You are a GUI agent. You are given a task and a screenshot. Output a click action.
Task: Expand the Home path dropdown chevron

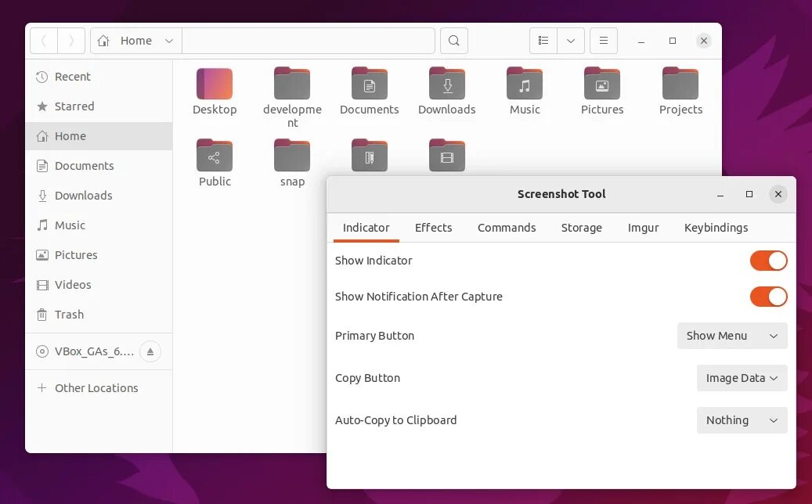click(169, 41)
